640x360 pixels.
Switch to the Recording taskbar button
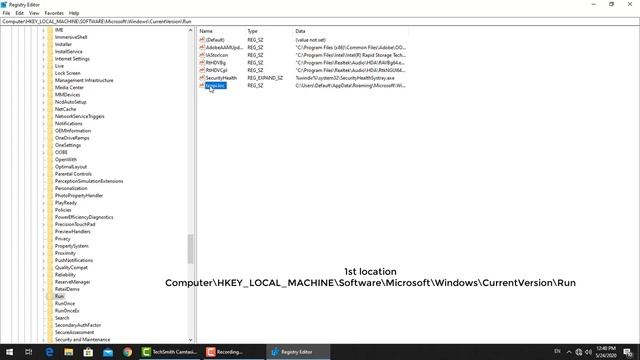233,352
